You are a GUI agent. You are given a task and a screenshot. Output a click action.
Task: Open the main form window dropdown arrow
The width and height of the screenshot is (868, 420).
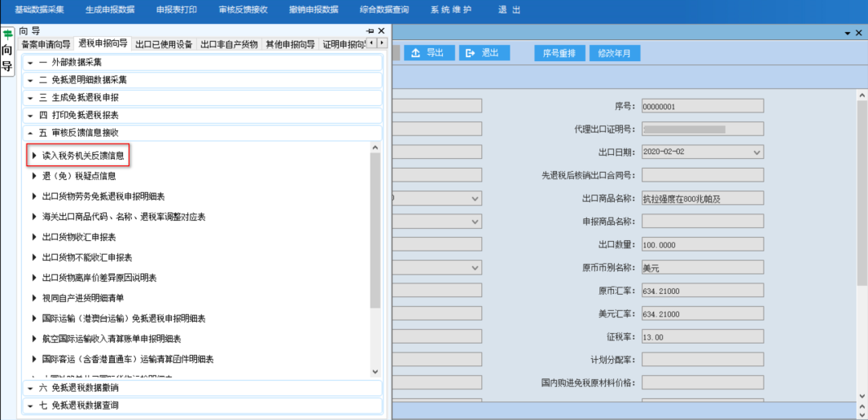coord(847,33)
